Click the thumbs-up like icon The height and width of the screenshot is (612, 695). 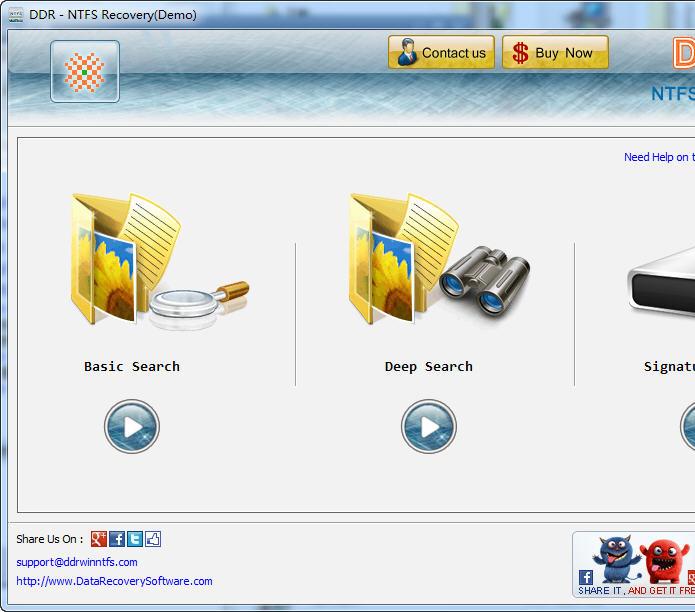click(153, 539)
